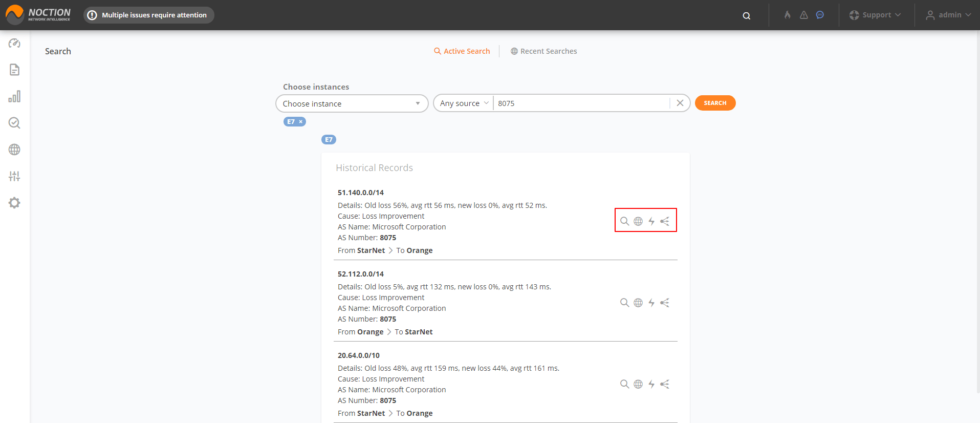Switch to the Recent Searches tab
The width and height of the screenshot is (980, 423).
(543, 51)
